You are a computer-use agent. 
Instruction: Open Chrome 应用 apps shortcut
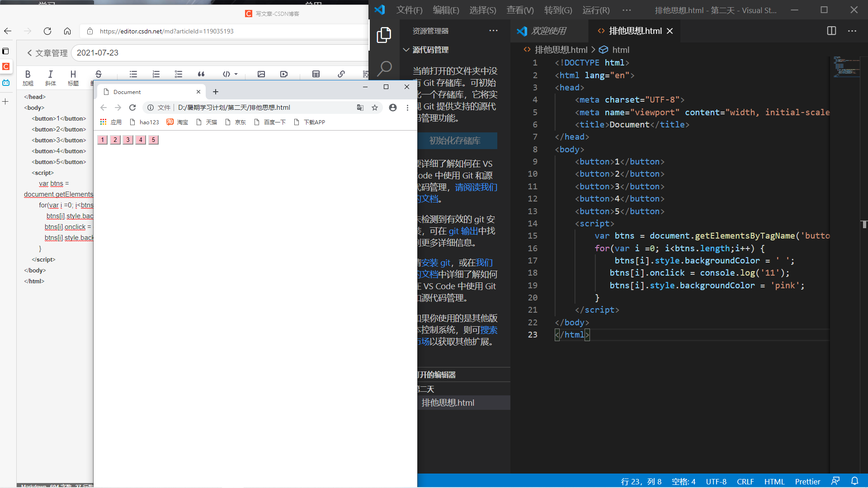[x=111, y=122]
